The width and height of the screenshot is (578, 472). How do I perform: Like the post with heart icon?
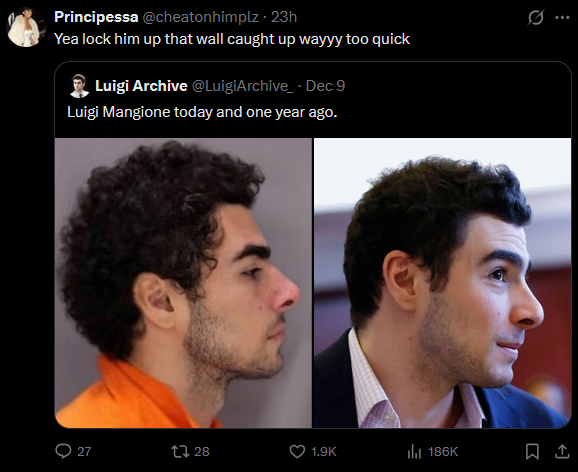coord(297,451)
